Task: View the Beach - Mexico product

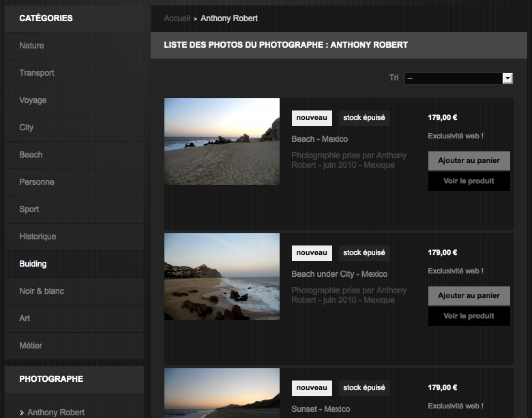Action: pos(469,181)
